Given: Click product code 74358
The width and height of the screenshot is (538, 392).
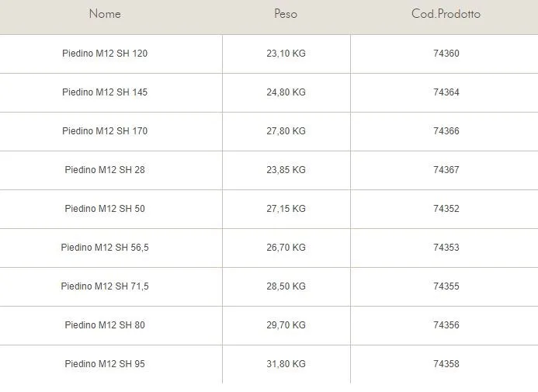Looking at the screenshot, I should point(446,364).
